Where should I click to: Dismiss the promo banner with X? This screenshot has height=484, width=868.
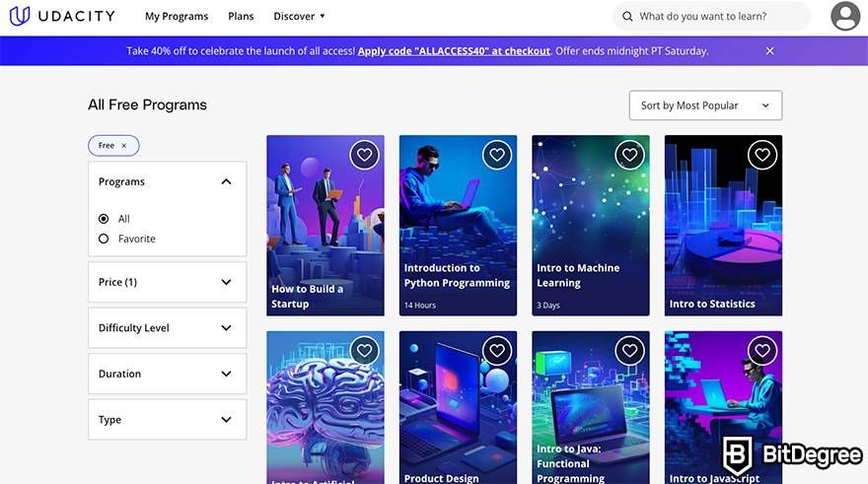[x=769, y=51]
